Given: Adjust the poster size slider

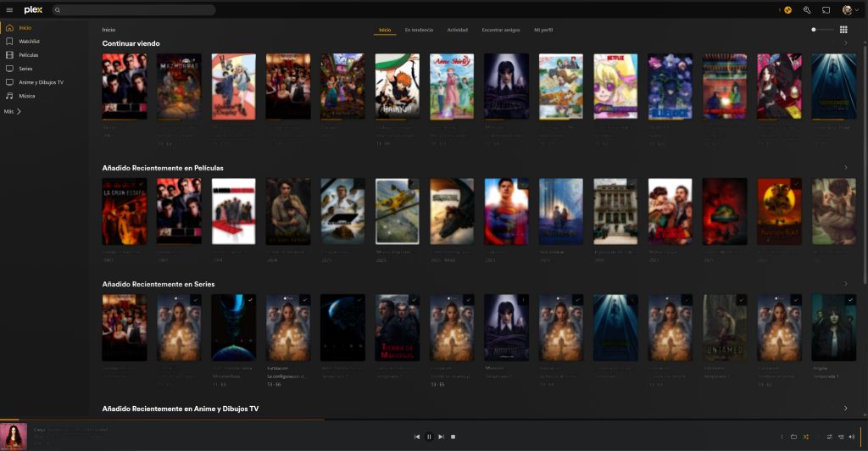Looking at the screenshot, I should 822,30.
